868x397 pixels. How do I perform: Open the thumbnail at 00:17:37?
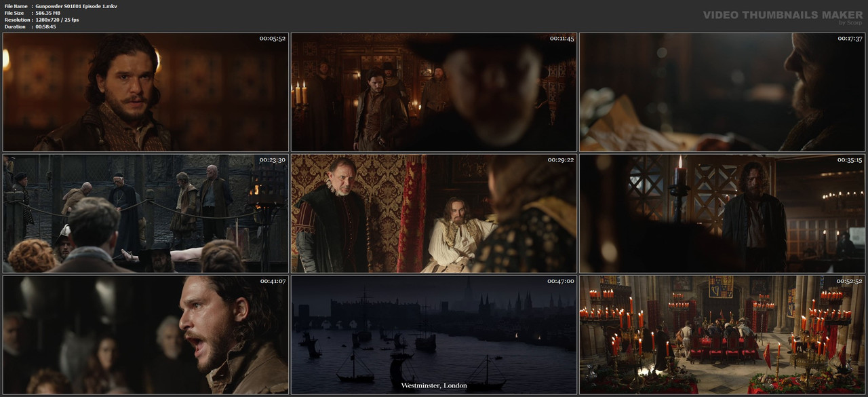722,92
